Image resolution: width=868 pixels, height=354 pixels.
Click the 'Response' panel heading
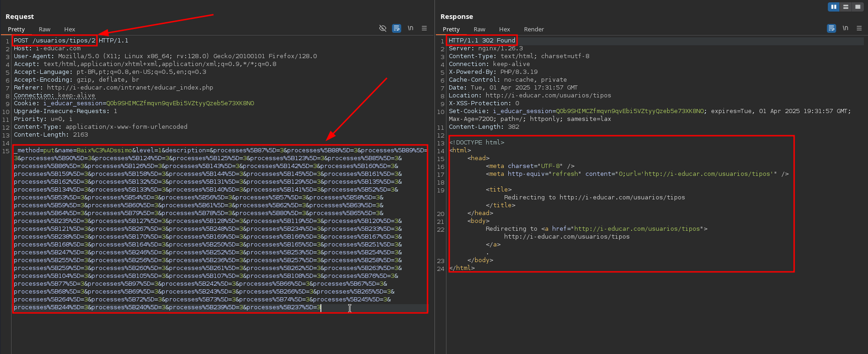click(x=457, y=17)
